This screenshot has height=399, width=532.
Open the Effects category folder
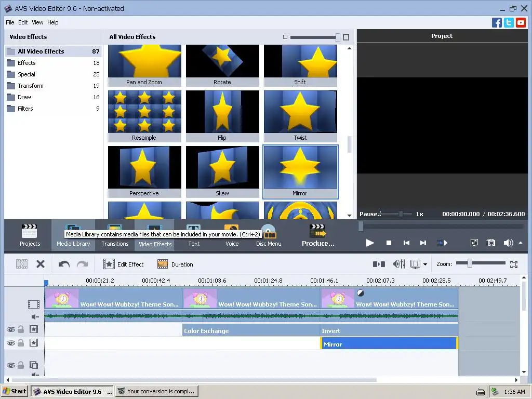pos(54,63)
